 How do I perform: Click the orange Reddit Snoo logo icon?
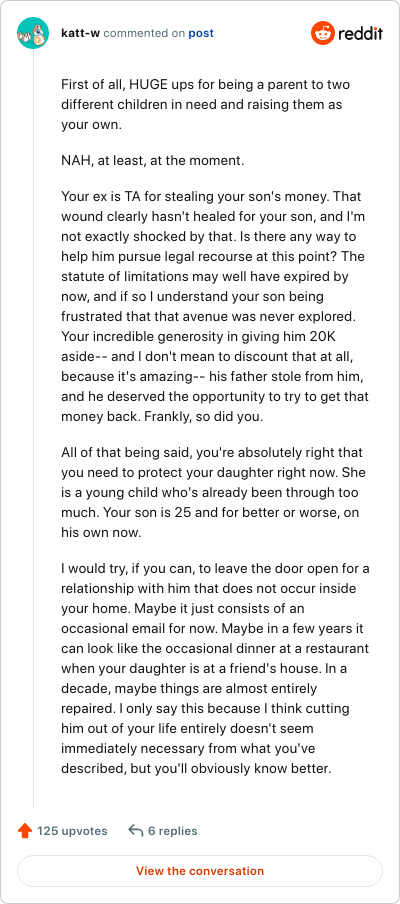(323, 33)
